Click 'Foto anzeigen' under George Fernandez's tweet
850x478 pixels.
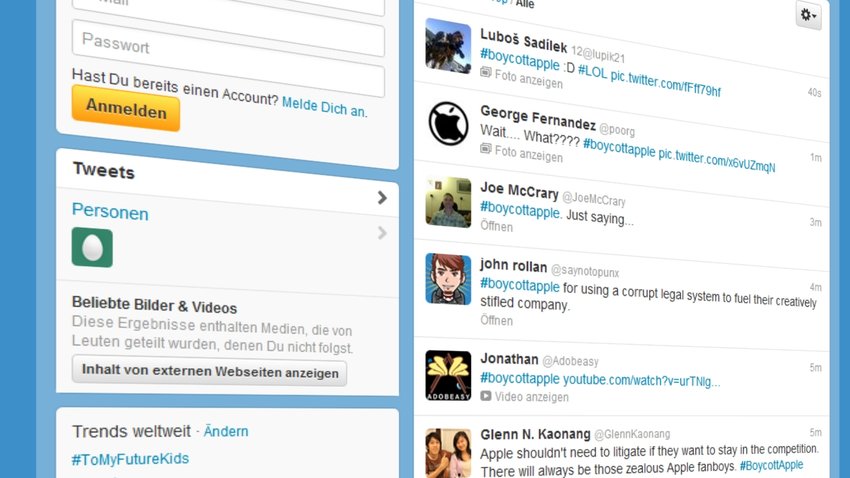pos(529,154)
